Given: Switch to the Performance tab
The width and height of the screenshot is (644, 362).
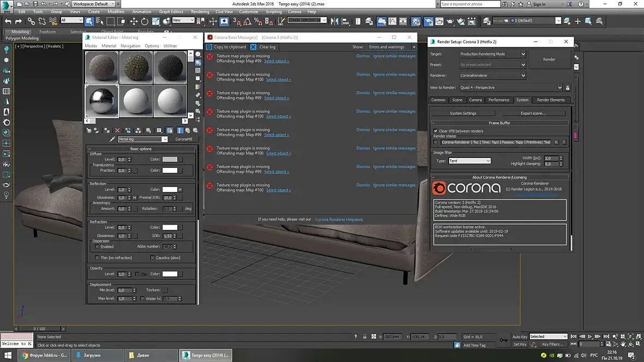Looking at the screenshot, I should point(498,100).
